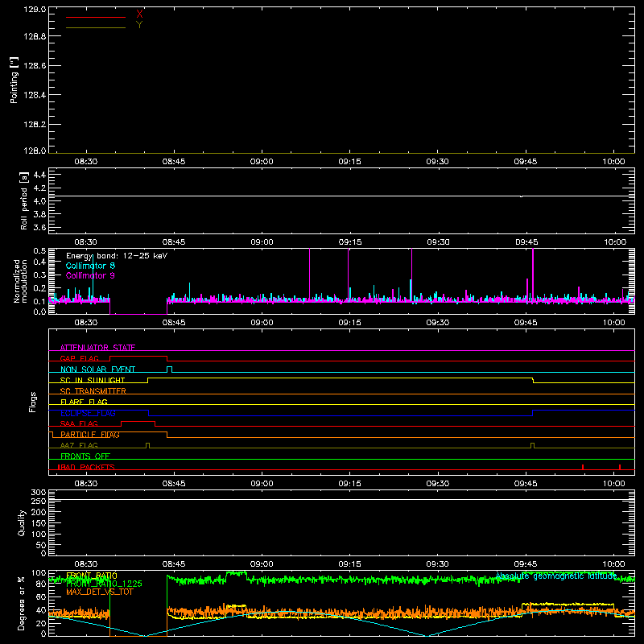Select the magenta 'Collimator 9' legend label
The width and height of the screenshot is (644, 644).
90,275
